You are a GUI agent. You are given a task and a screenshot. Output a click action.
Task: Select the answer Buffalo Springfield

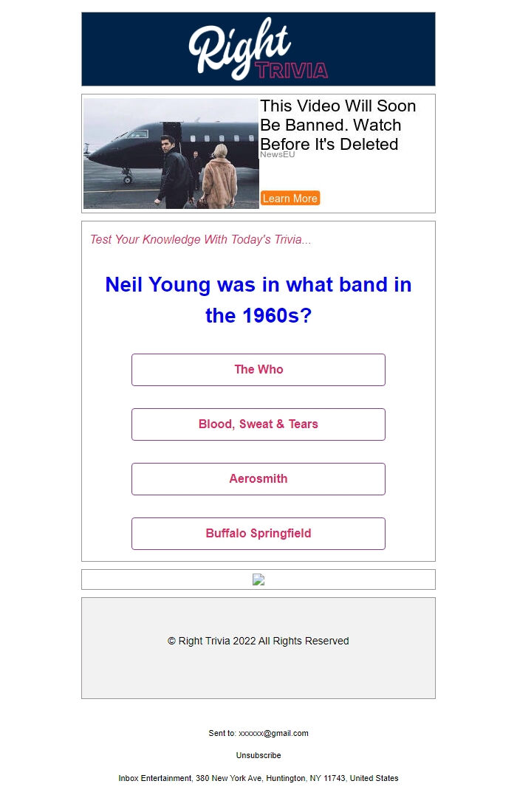[258, 533]
